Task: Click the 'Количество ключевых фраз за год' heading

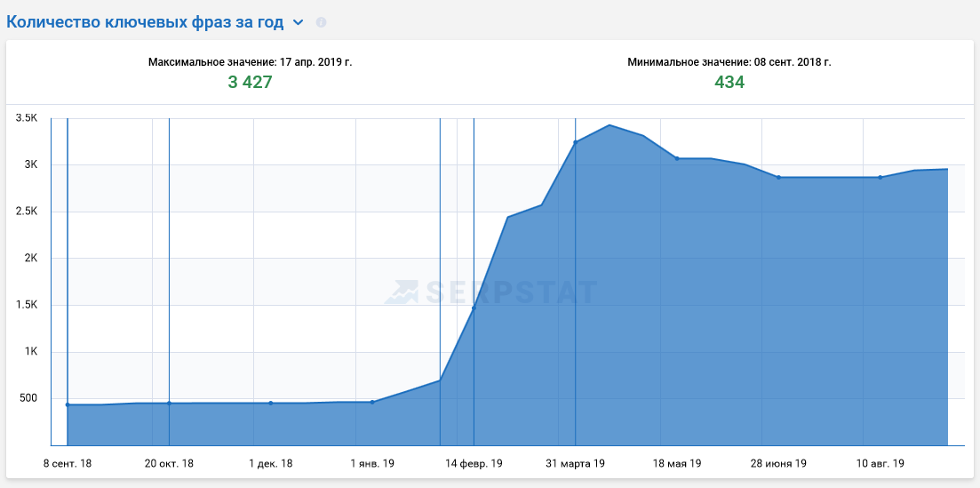Action: pos(145,22)
